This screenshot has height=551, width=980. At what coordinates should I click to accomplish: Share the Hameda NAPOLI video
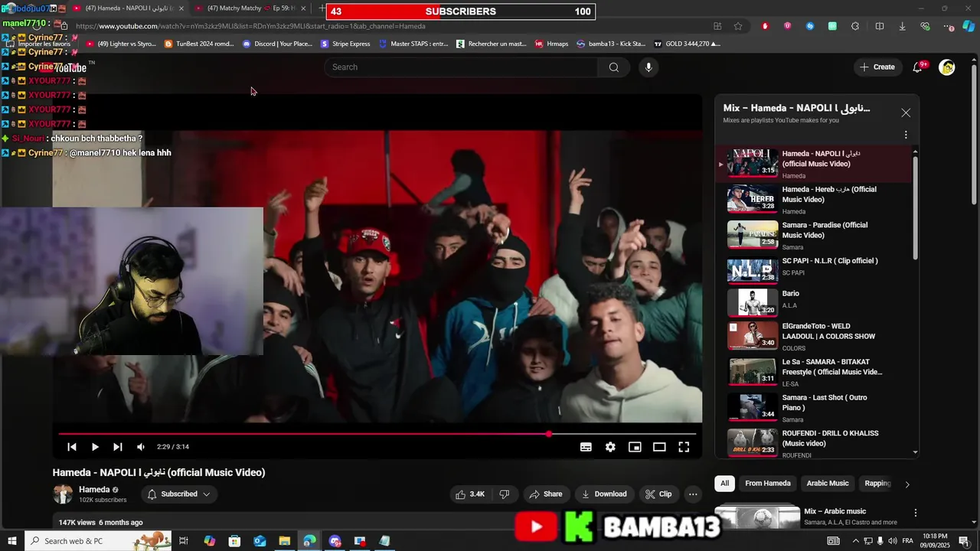tap(546, 494)
